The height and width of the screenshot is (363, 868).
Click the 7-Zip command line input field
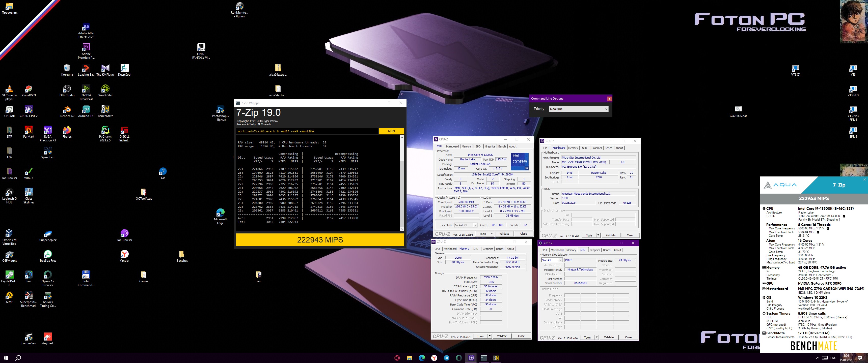[x=307, y=131]
